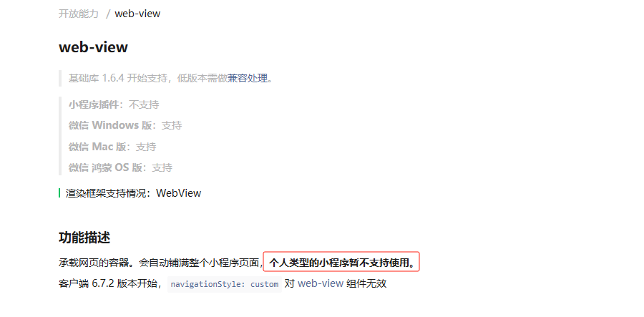Click the slash separator in the breadcrumb
644x317 pixels.
pyautogui.click(x=108, y=14)
